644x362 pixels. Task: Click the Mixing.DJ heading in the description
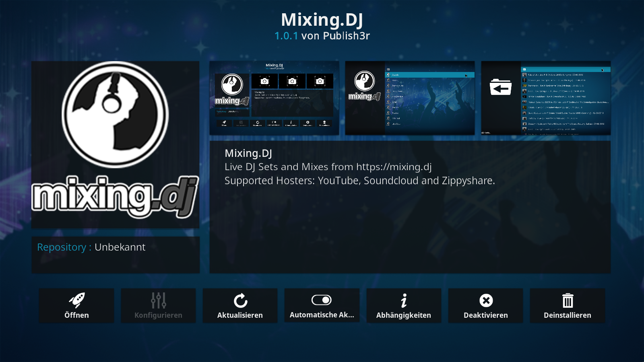click(x=248, y=153)
